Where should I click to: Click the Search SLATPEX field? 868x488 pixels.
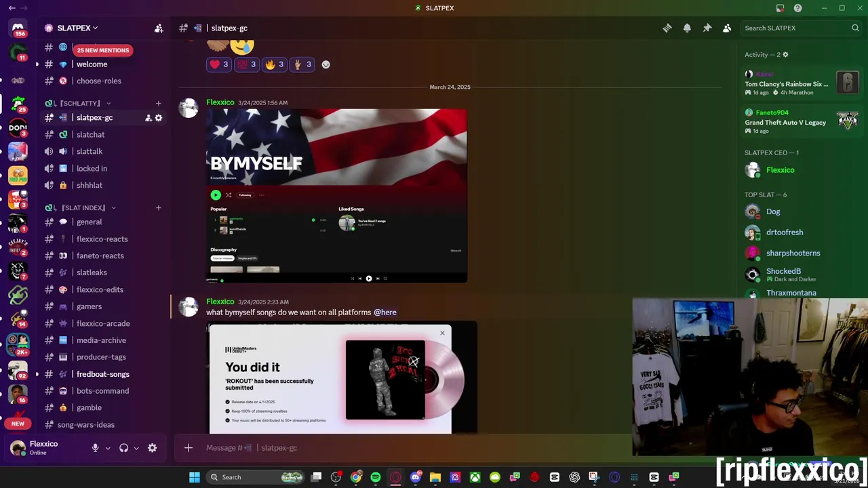tap(801, 28)
